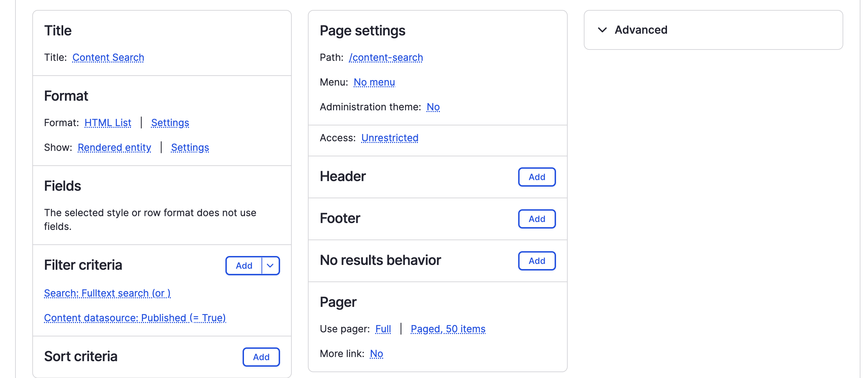Change the More link setting
Image resolution: width=868 pixels, height=378 pixels.
pos(376,353)
